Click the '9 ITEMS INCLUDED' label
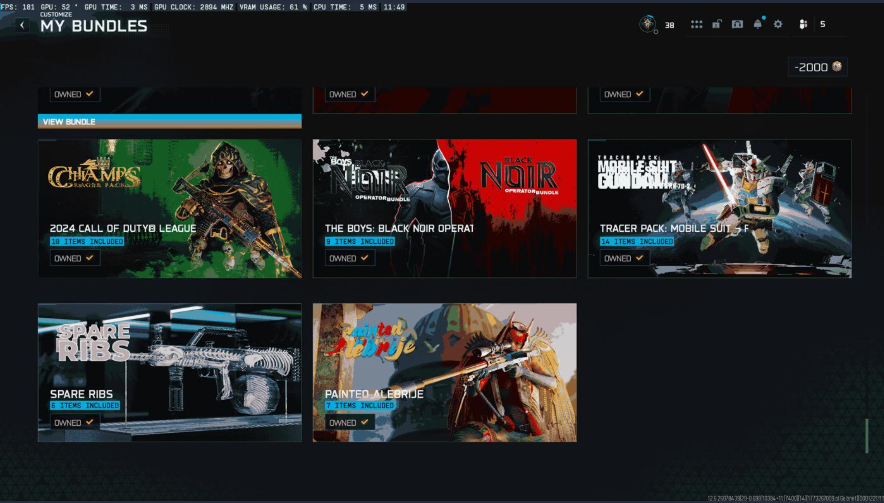 360,241
